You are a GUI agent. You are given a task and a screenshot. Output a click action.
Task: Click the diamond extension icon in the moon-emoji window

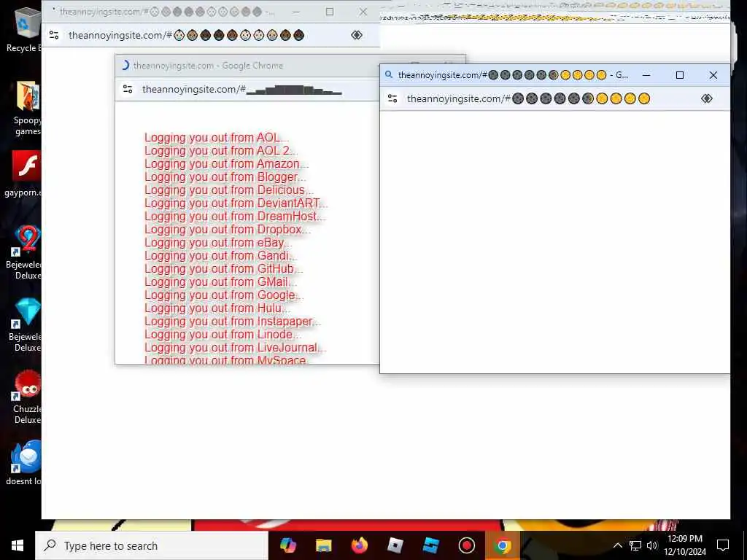[706, 98]
